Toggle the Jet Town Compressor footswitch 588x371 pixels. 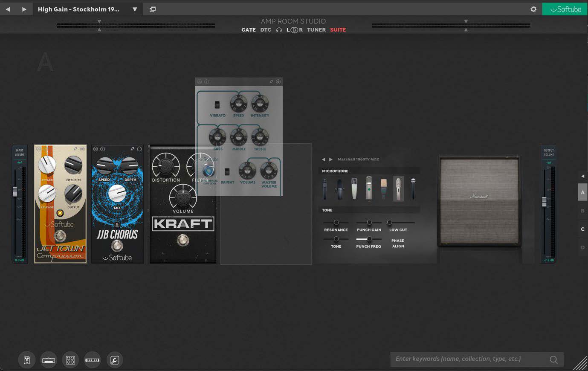60,235
